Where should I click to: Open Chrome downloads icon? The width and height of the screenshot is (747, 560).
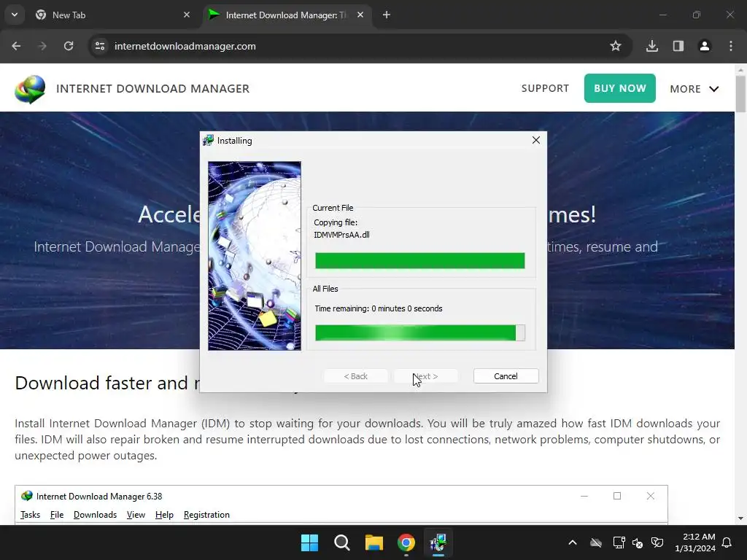click(652, 46)
